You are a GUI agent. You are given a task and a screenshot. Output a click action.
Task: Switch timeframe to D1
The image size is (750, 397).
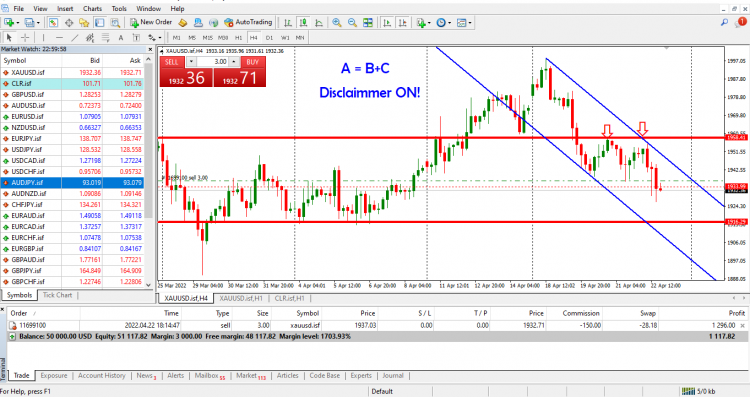tap(269, 37)
